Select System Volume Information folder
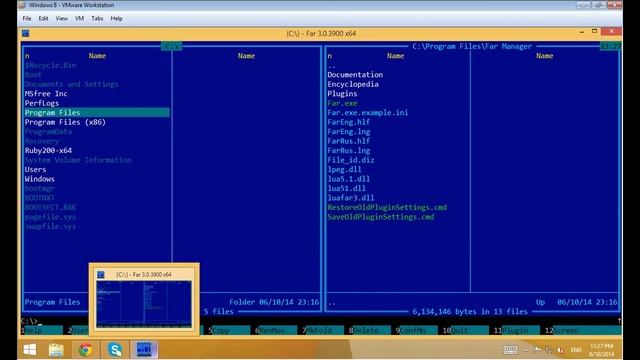 pos(78,160)
